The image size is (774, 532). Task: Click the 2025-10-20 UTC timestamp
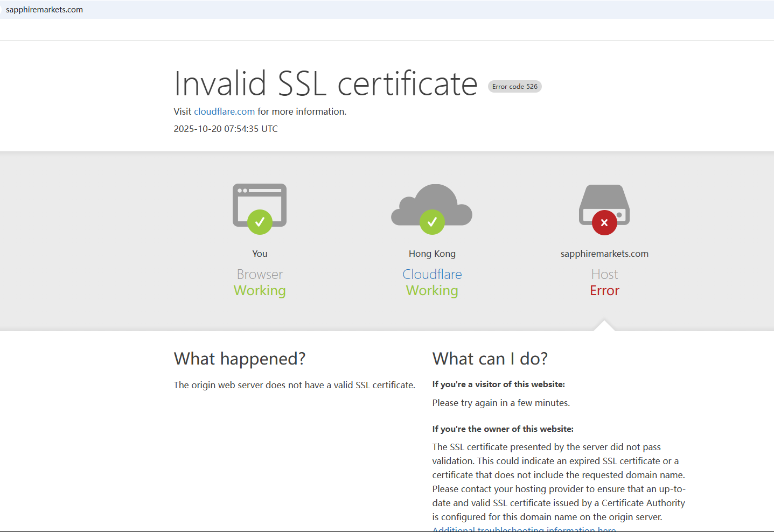coord(226,129)
